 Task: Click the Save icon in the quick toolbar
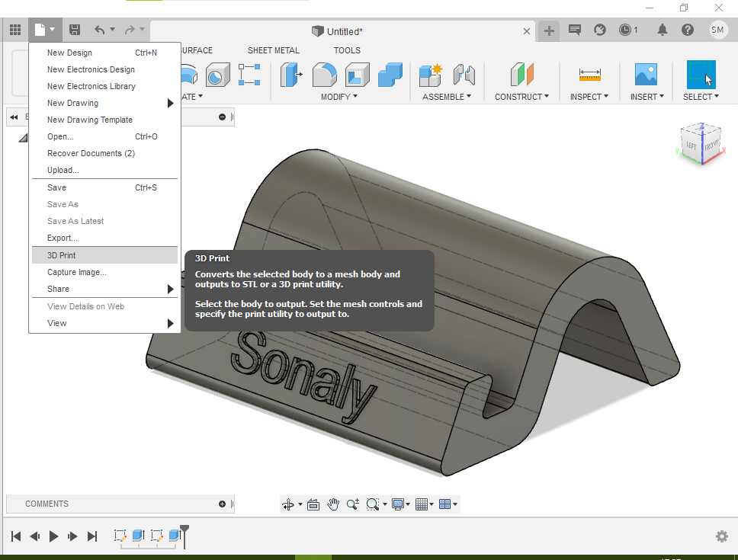tap(74, 30)
